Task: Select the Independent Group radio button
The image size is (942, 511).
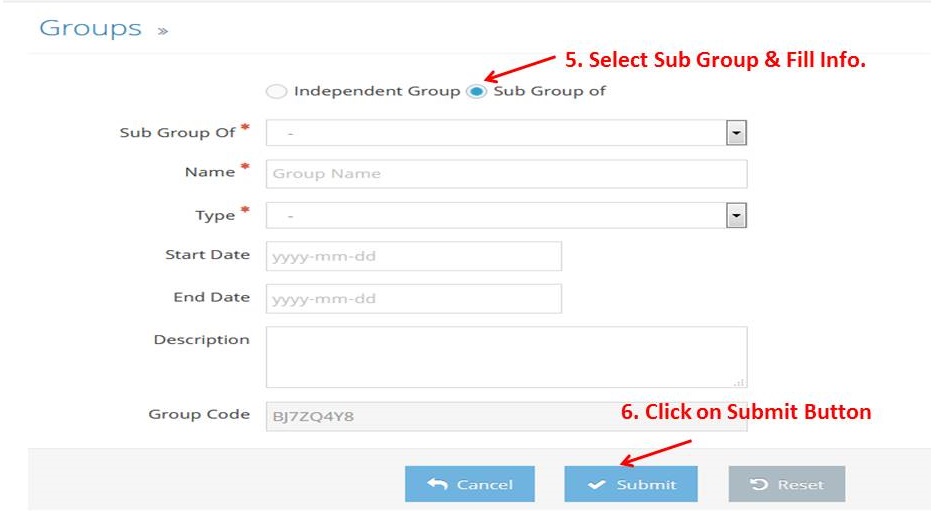Action: 276,91
